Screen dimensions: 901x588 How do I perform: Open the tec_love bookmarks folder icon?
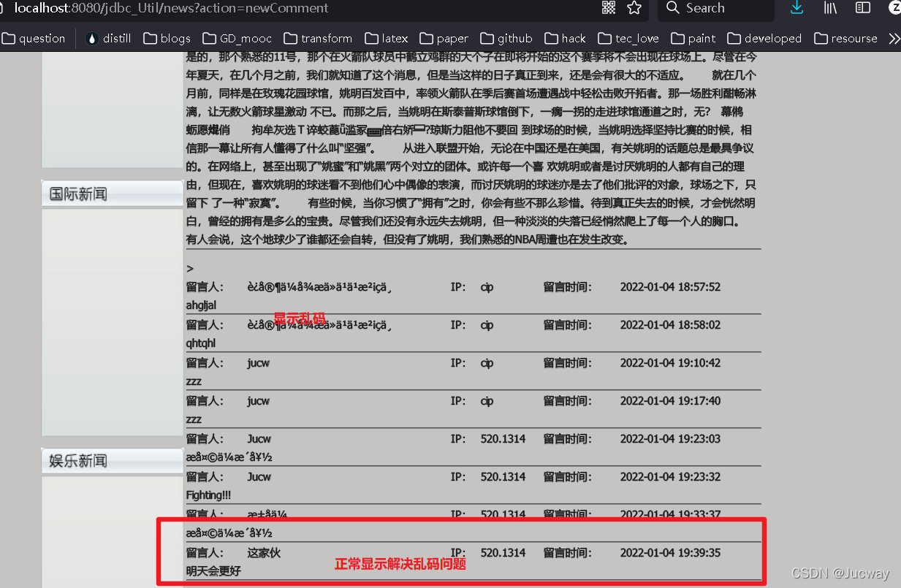(x=628, y=38)
